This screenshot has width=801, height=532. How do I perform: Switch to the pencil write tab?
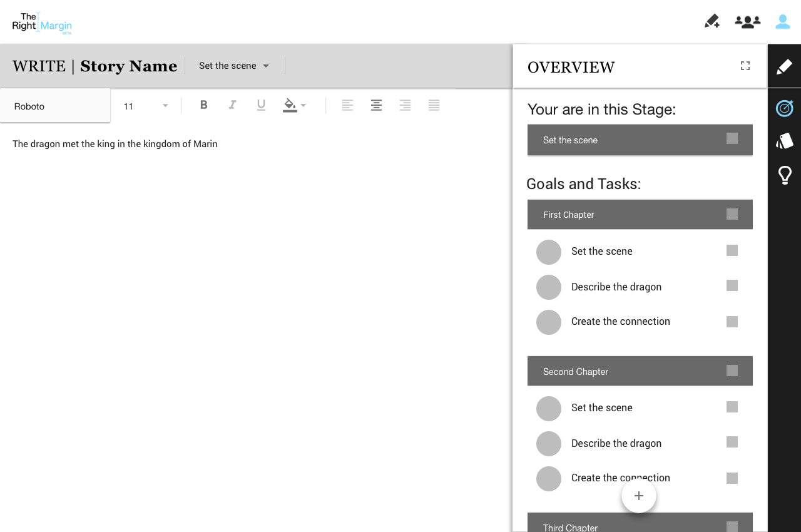(784, 66)
